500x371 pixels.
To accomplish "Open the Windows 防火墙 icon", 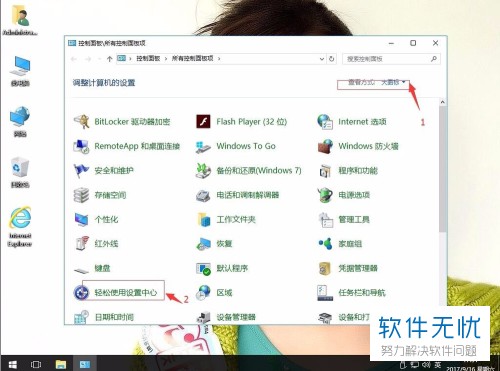I will tap(325, 146).
